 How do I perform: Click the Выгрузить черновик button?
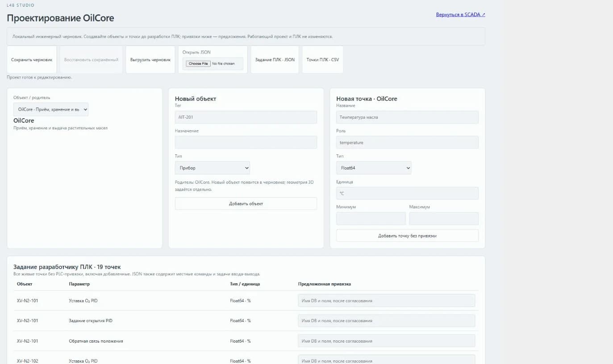150,60
